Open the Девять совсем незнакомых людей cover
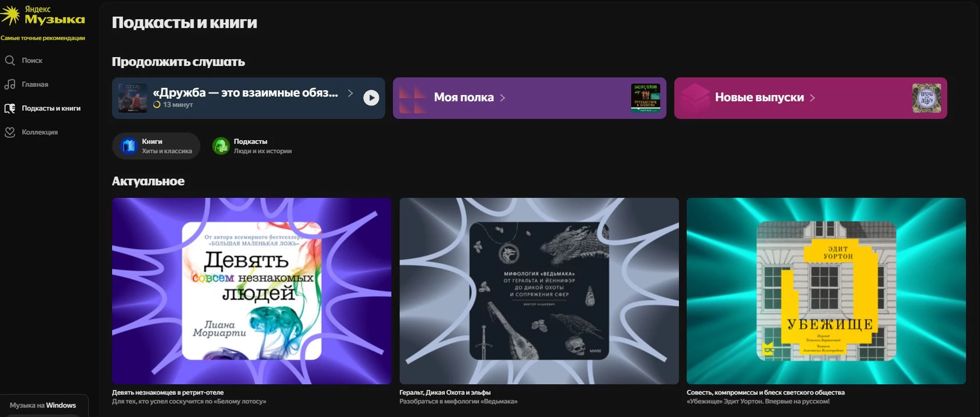This screenshot has height=417, width=980. click(x=251, y=291)
